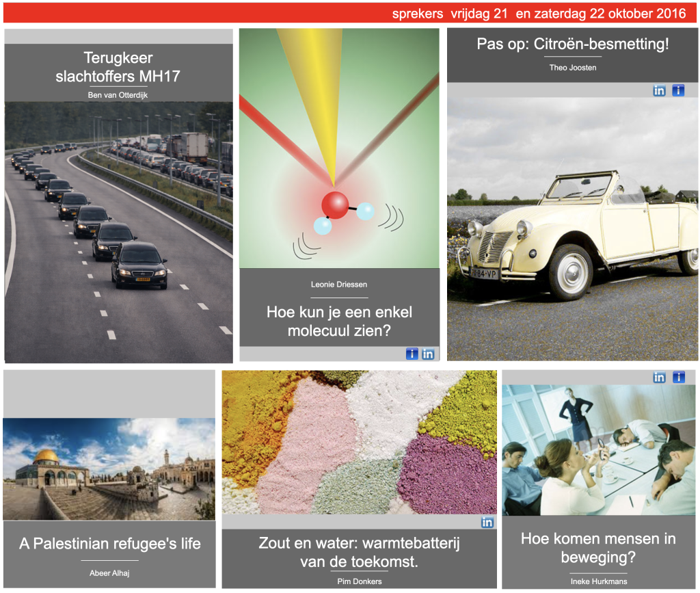700x593 pixels.
Task: Click the MH17 motorcade highway photo
Action: click(118, 231)
